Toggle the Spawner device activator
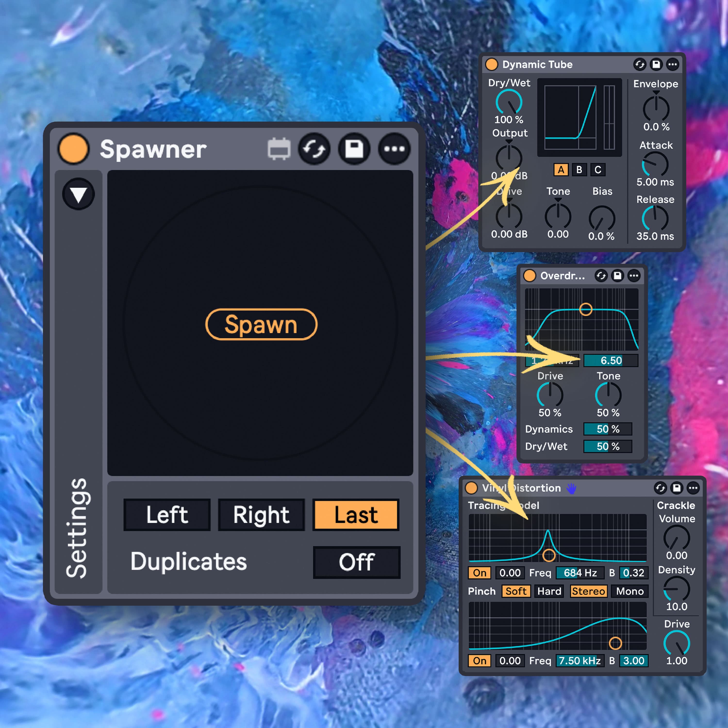The height and width of the screenshot is (728, 728). [74, 149]
